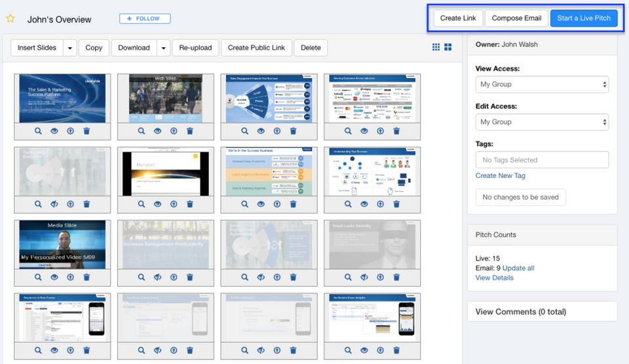The image size is (629, 364).
Task: Toggle visibility of the Media Slide
Action: coord(54,278)
